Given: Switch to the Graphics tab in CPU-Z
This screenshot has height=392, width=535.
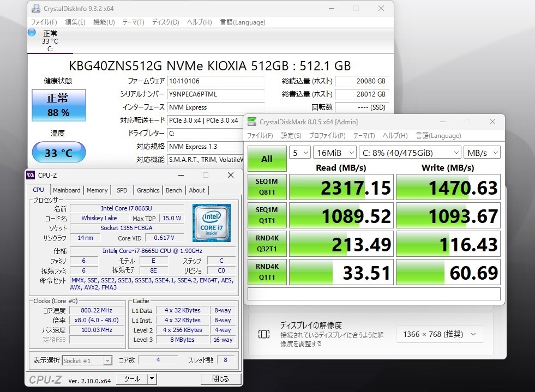Looking at the screenshot, I should point(148,190).
